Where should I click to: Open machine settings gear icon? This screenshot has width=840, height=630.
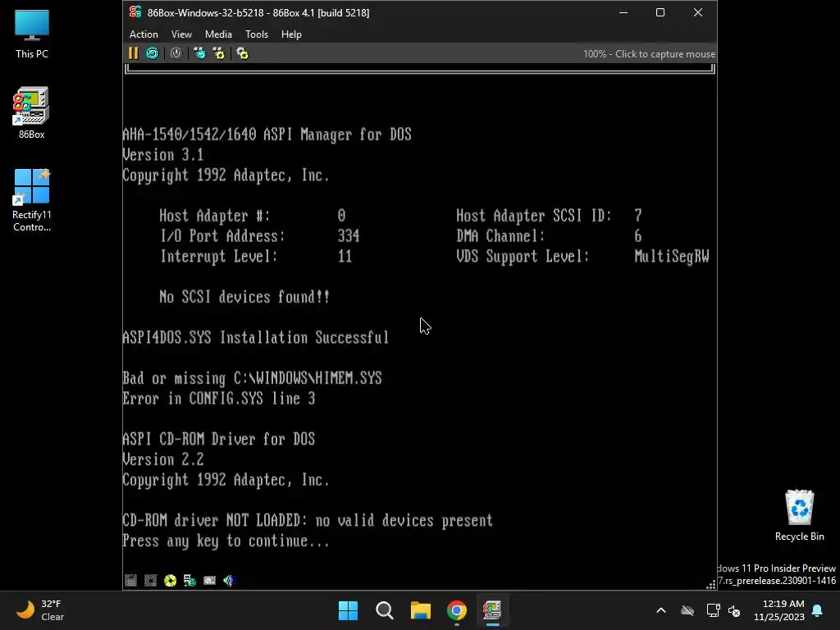pos(242,53)
